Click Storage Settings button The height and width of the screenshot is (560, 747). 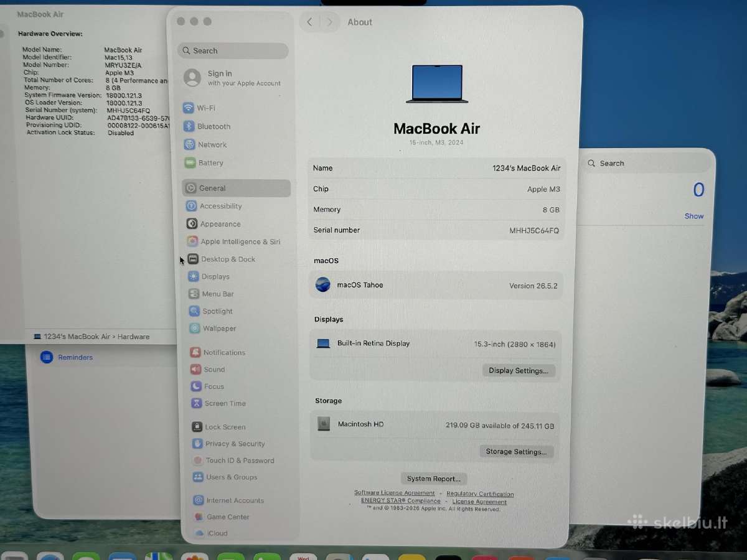pos(516,452)
